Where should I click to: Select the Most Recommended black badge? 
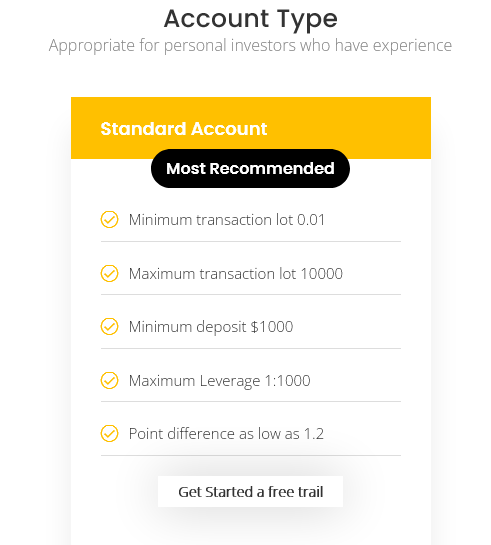pos(250,169)
